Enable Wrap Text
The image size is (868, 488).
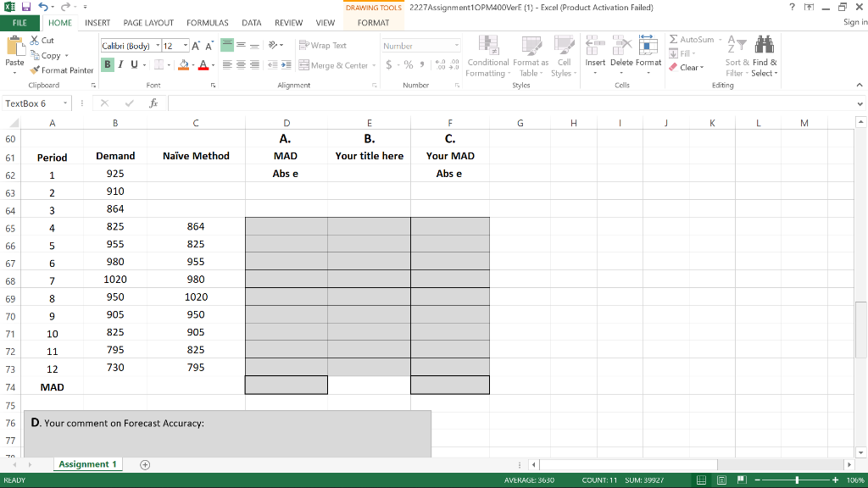323,46
